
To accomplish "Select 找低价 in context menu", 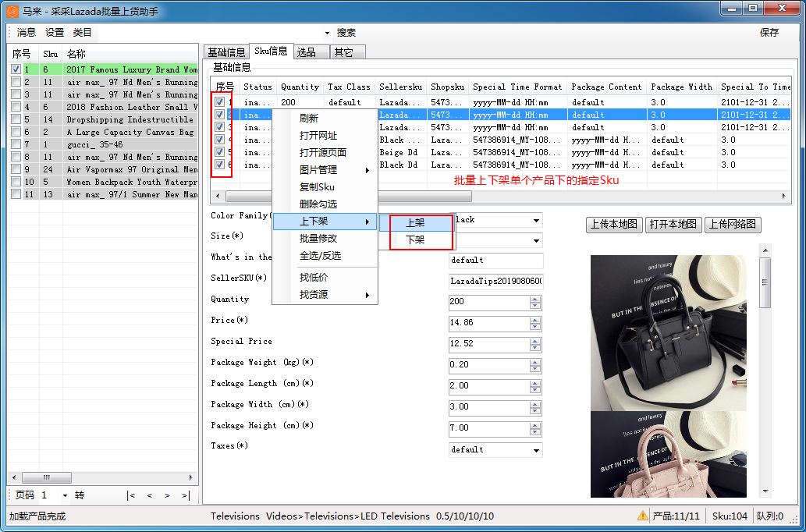I will [x=325, y=278].
